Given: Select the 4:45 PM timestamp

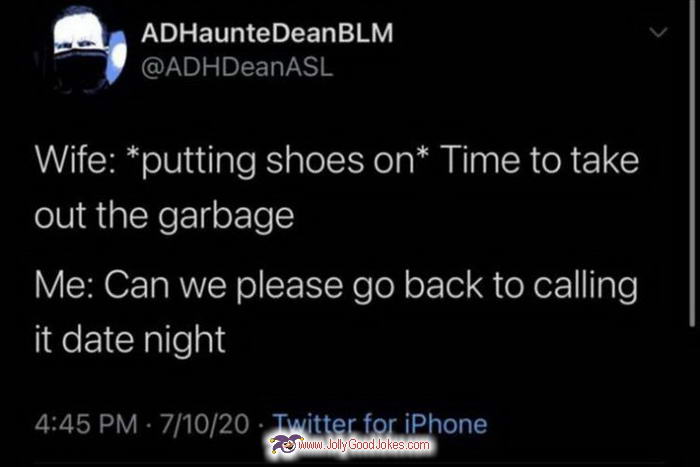Looking at the screenshot, I should (x=86, y=424).
